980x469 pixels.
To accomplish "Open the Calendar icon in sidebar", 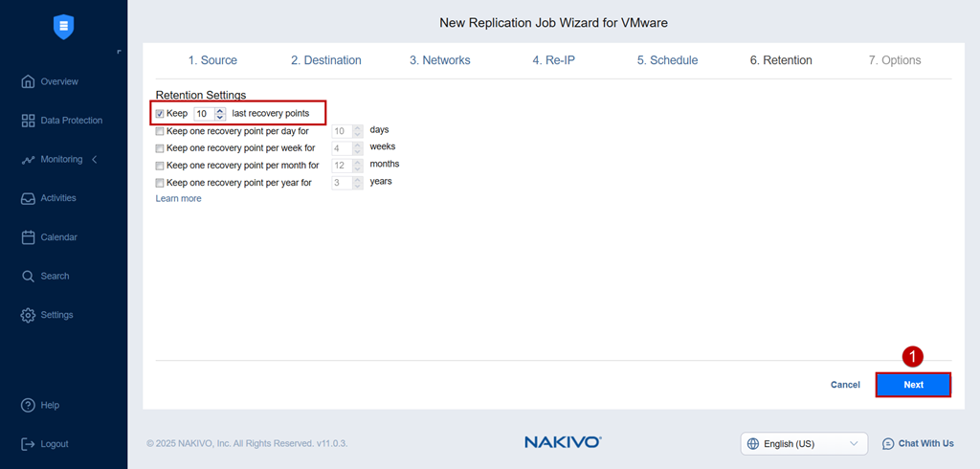I will pyautogui.click(x=28, y=237).
